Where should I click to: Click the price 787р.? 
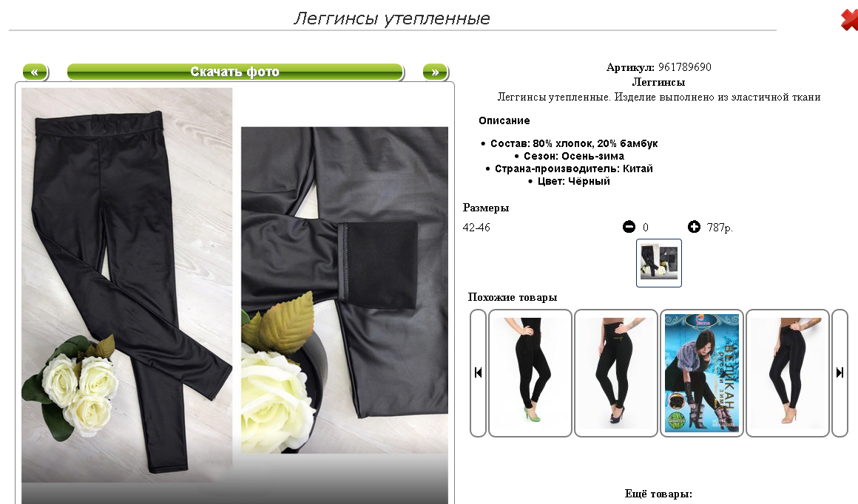[x=720, y=228]
